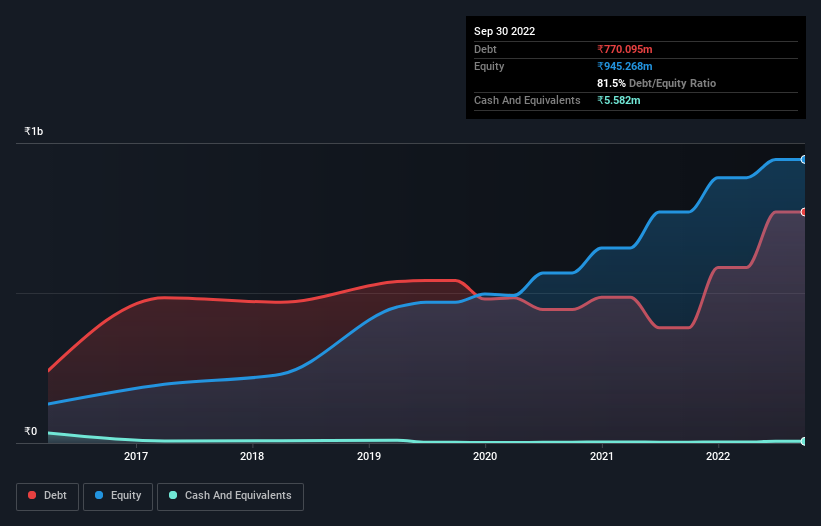Click the ₹1b y-axis label

[x=34, y=131]
